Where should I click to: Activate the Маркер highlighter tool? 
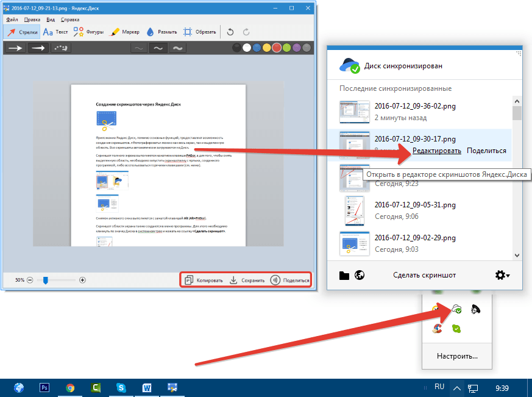coord(124,32)
